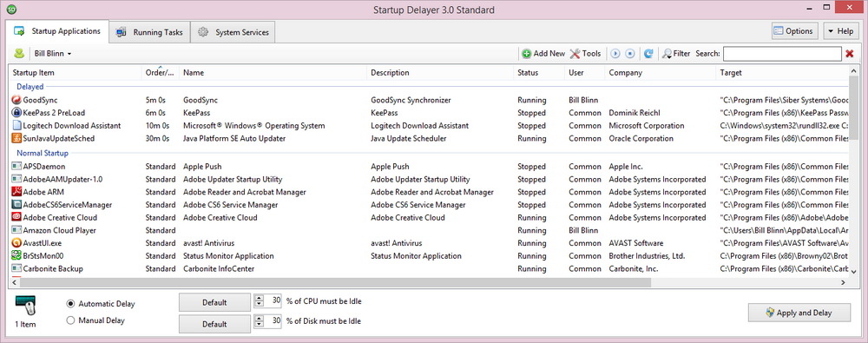Sort by the Target column header
Image resolution: width=868 pixels, height=343 pixels.
(x=782, y=73)
